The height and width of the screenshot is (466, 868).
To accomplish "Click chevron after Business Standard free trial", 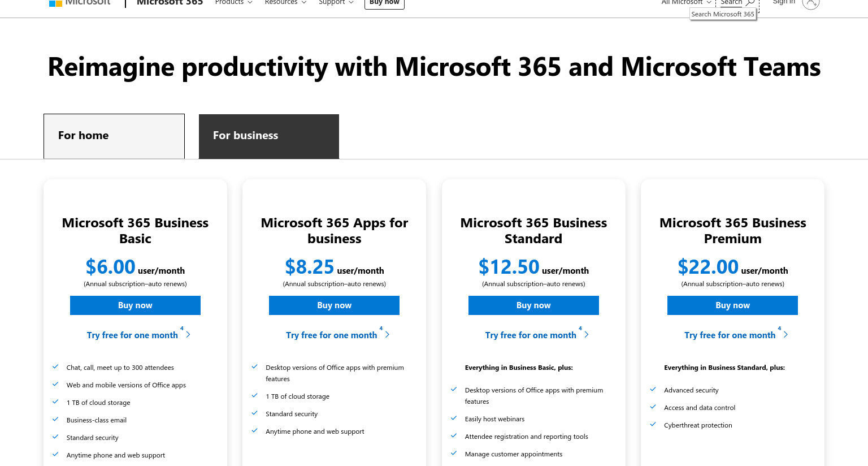I will coord(587,334).
